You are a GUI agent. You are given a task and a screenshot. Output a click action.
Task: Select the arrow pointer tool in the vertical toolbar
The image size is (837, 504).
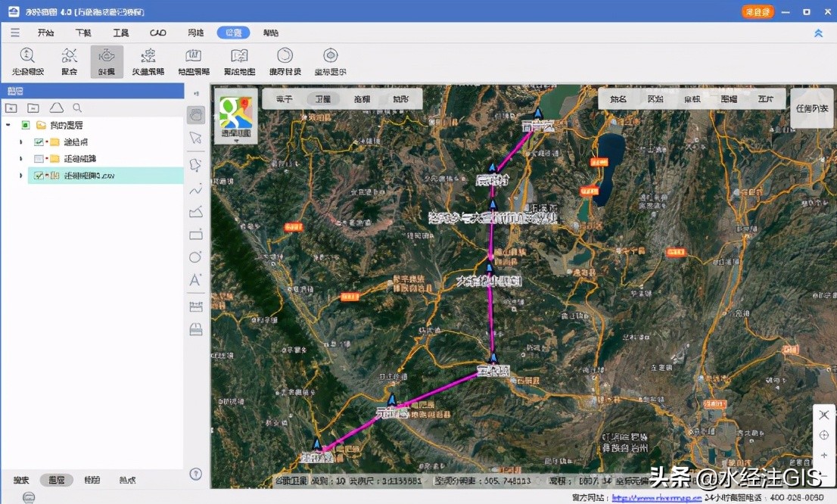[x=196, y=138]
